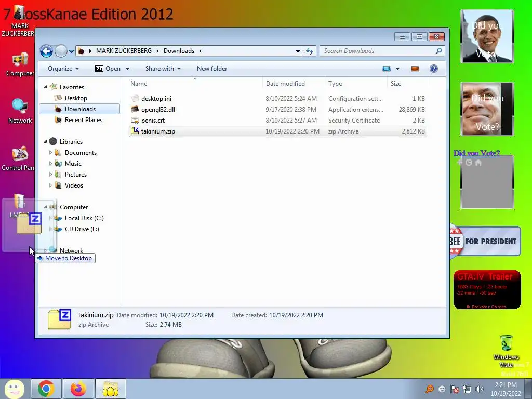Select CD Drive (E:)
Image resolution: width=532 pixels, height=399 pixels.
[x=82, y=229]
